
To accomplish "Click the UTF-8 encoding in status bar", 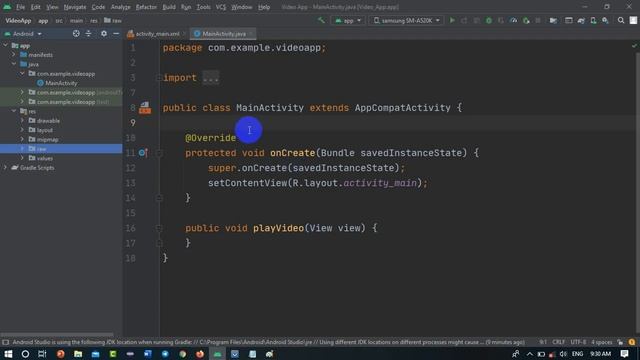I will [x=578, y=342].
